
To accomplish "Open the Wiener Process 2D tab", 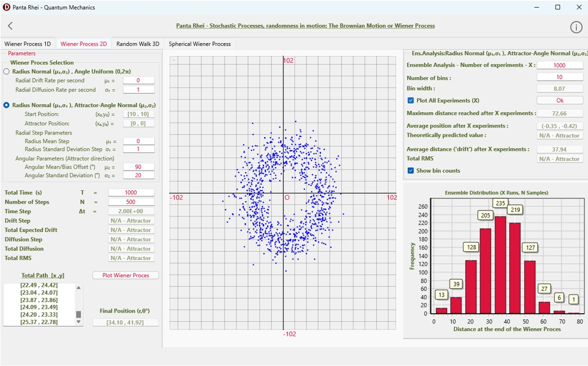I will coord(84,44).
